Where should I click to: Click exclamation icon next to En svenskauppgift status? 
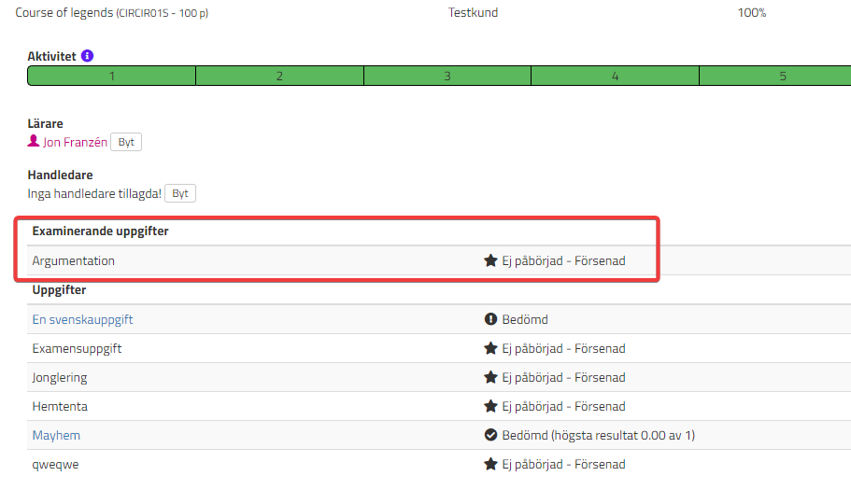(x=490, y=319)
